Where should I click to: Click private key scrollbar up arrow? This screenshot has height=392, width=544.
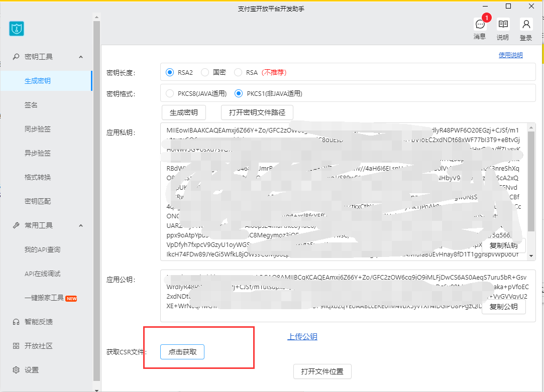tap(531, 127)
